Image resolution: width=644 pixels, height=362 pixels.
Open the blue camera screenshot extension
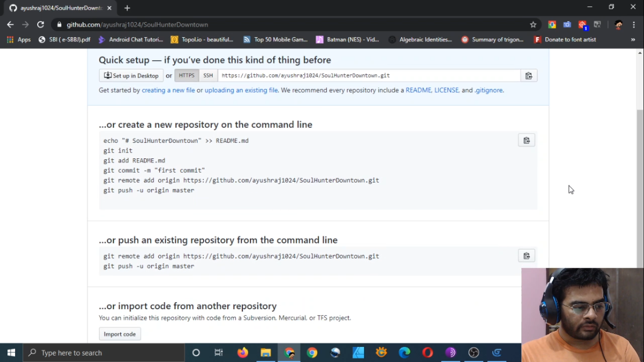click(567, 25)
